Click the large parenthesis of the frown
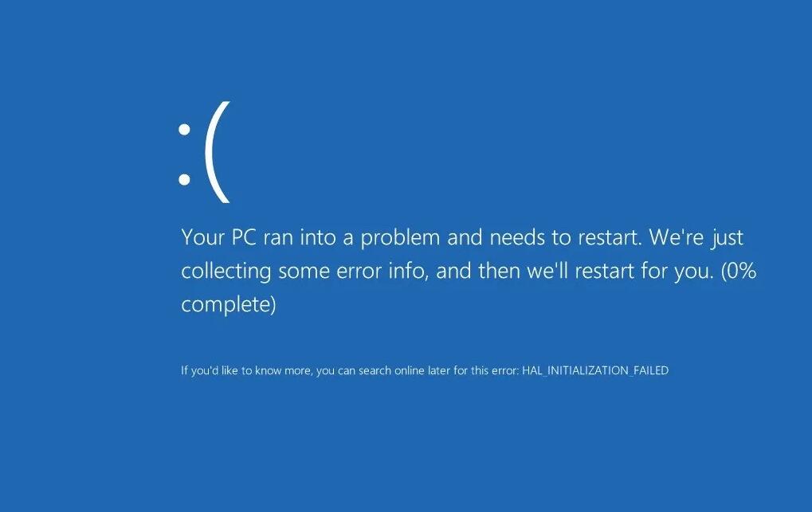The width and height of the screenshot is (812, 512). (x=217, y=151)
